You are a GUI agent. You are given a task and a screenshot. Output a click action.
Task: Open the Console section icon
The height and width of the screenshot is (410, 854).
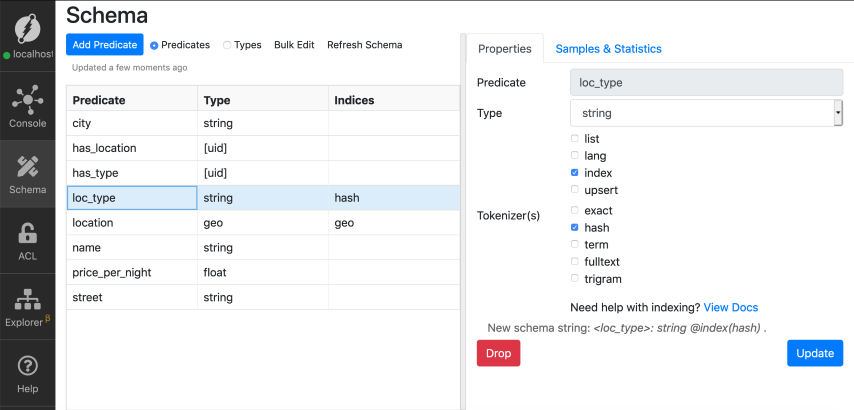(x=27, y=100)
